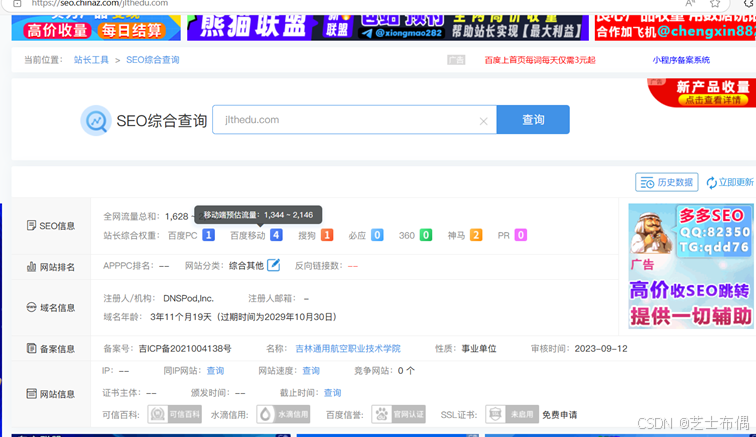
Task: Click the site info icon in address bar
Action: (17, 3)
